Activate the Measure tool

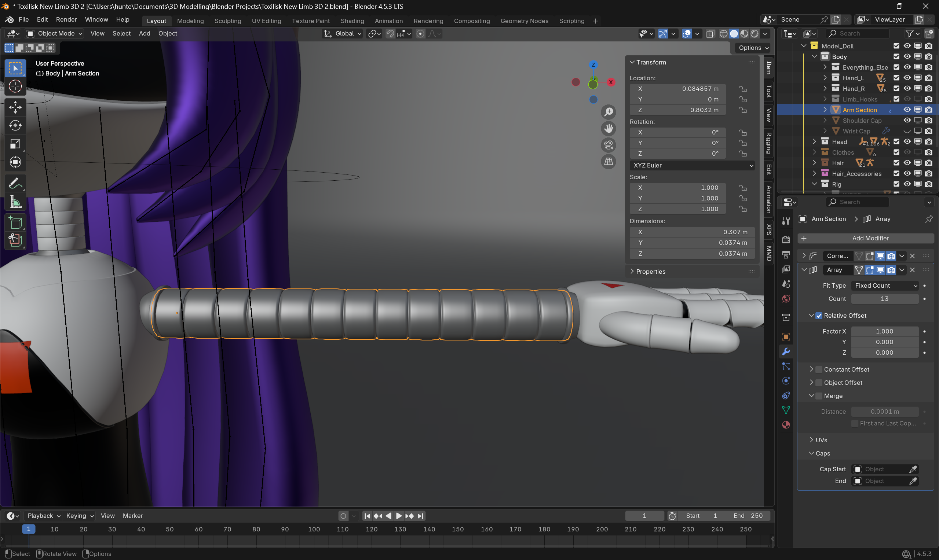pos(15,202)
